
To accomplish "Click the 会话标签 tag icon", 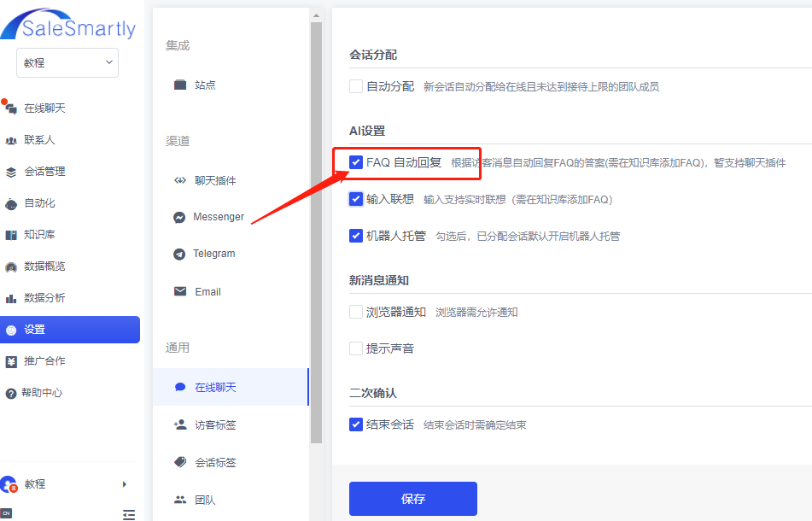I will point(179,462).
